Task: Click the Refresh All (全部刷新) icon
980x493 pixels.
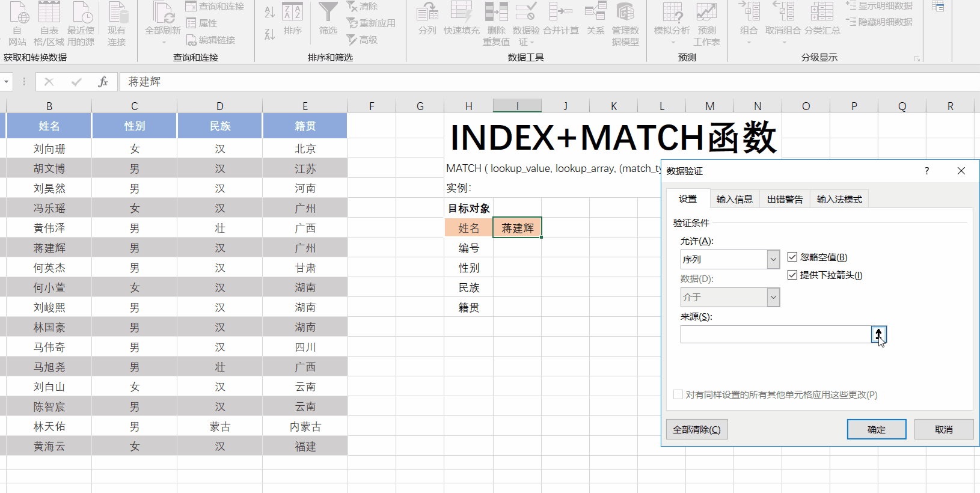Action: pos(163,13)
